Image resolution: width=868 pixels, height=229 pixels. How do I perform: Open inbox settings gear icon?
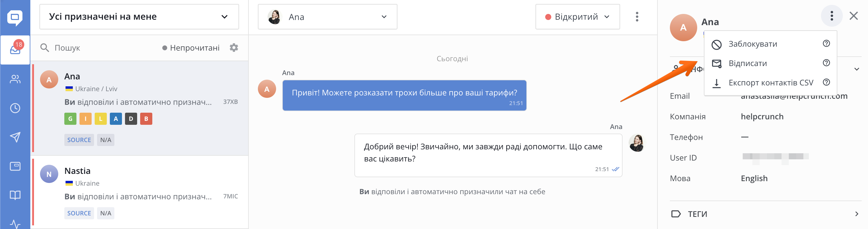[x=234, y=48]
